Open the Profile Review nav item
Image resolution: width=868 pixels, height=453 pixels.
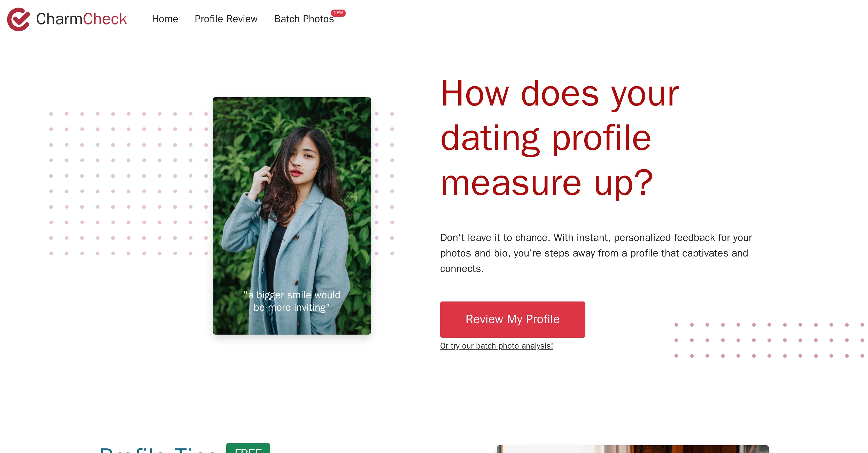coord(226,19)
